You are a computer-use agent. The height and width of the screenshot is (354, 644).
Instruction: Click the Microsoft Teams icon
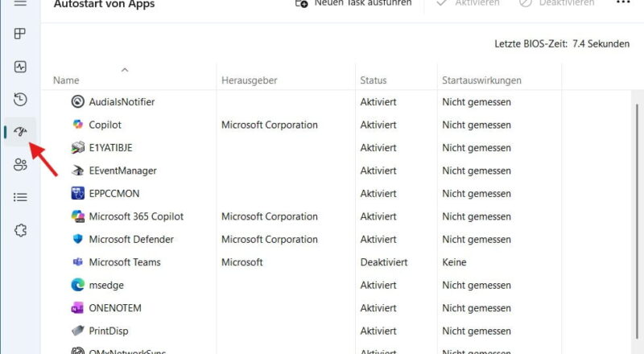(x=77, y=261)
